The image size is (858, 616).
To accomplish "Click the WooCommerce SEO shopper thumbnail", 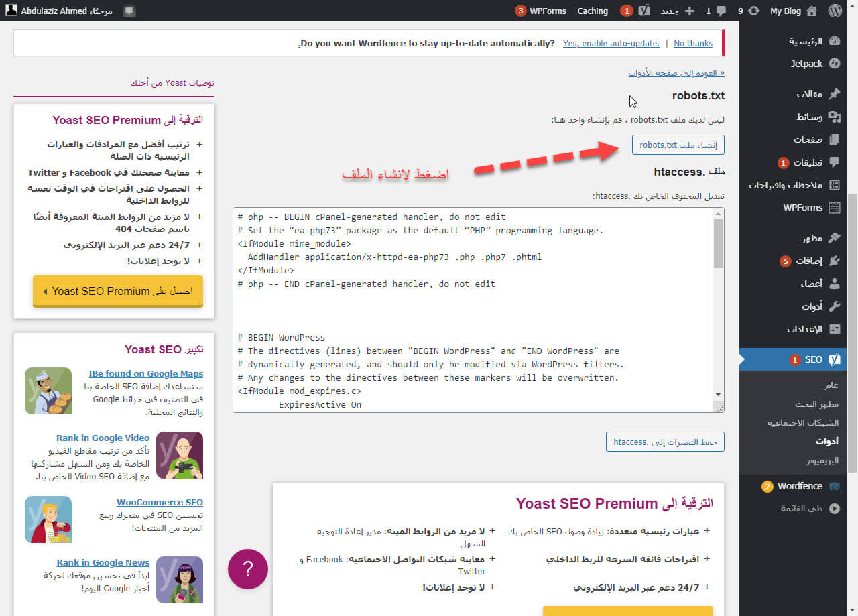I will [x=48, y=519].
